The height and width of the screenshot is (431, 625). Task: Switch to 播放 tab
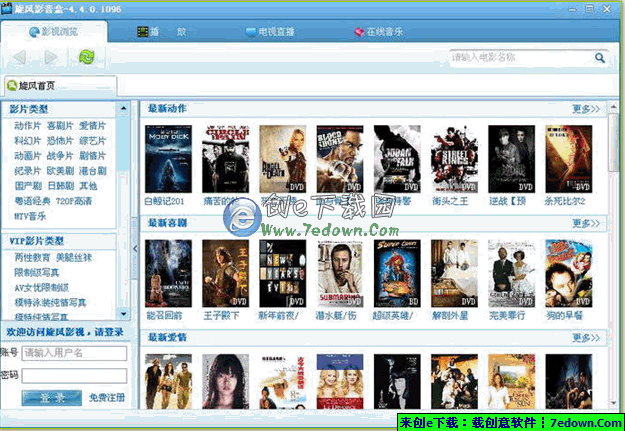(x=161, y=31)
